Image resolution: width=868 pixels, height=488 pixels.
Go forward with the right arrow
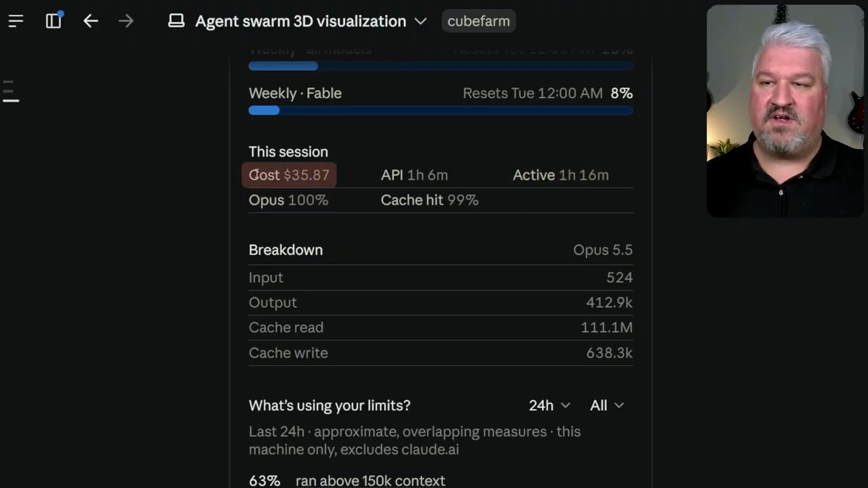pyautogui.click(x=126, y=21)
